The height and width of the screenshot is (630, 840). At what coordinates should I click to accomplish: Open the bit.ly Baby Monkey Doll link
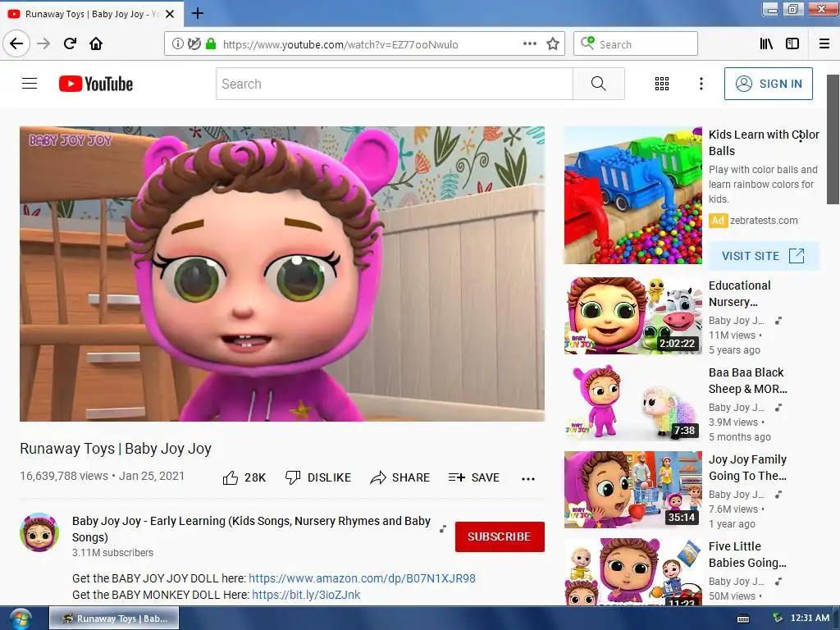(306, 595)
